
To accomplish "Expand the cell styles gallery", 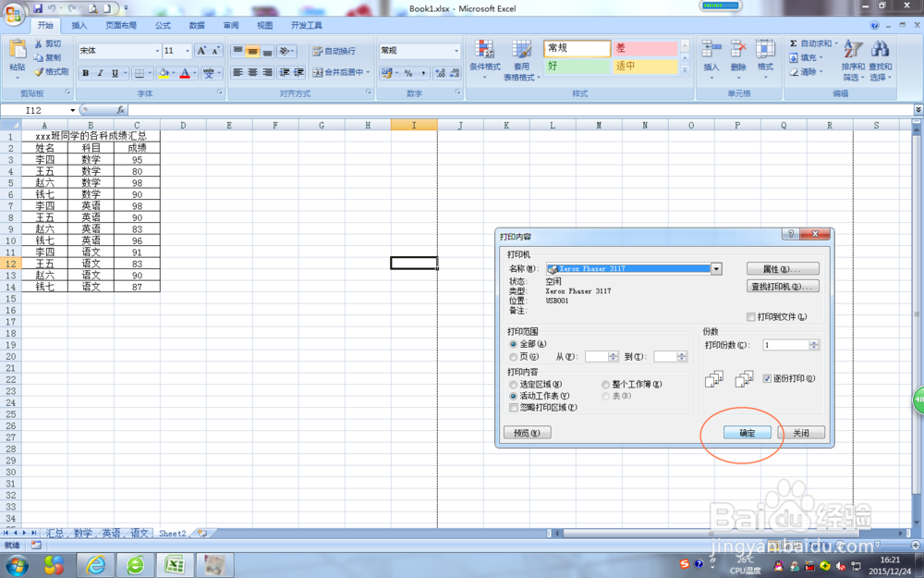I will click(x=685, y=70).
